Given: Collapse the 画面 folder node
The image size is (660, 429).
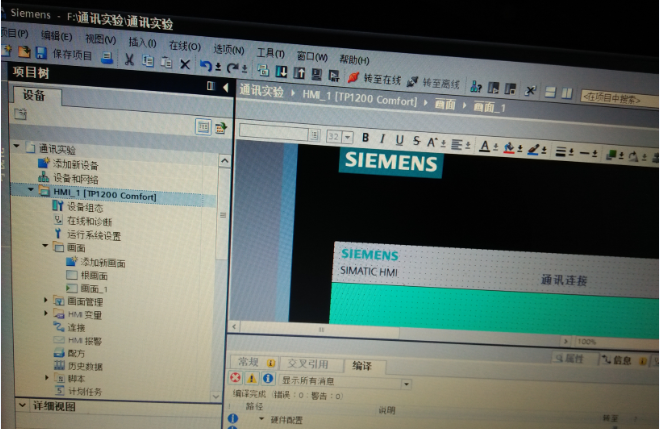Looking at the screenshot, I should (x=45, y=245).
